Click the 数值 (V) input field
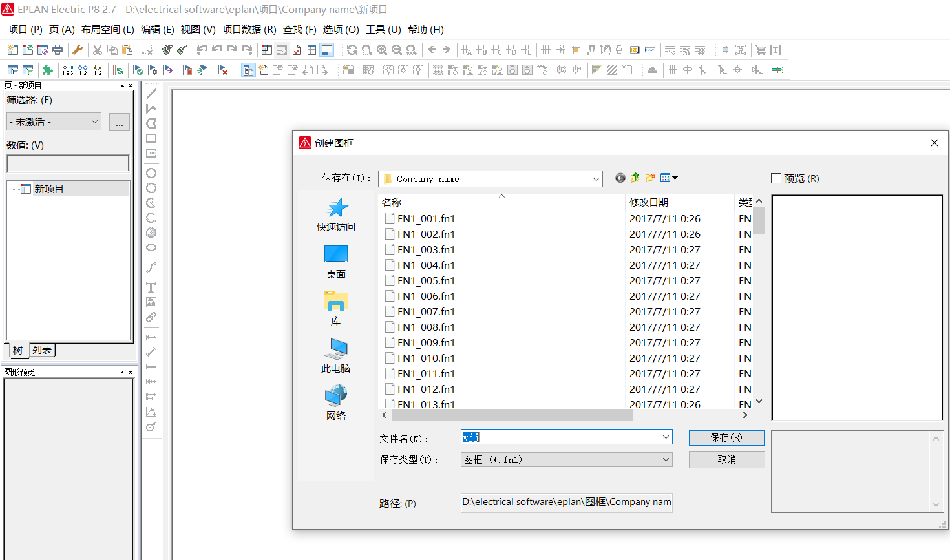950x560 pixels. pyautogui.click(x=68, y=163)
